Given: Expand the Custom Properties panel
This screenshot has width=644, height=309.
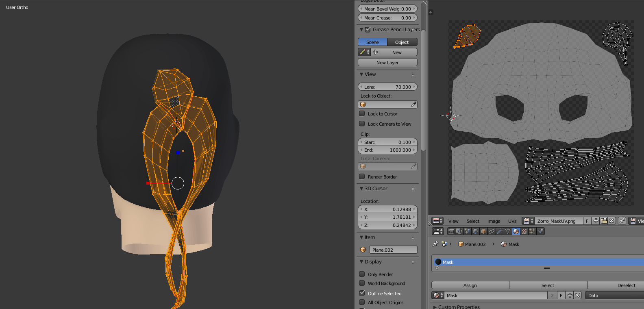Looking at the screenshot, I should point(436,307).
